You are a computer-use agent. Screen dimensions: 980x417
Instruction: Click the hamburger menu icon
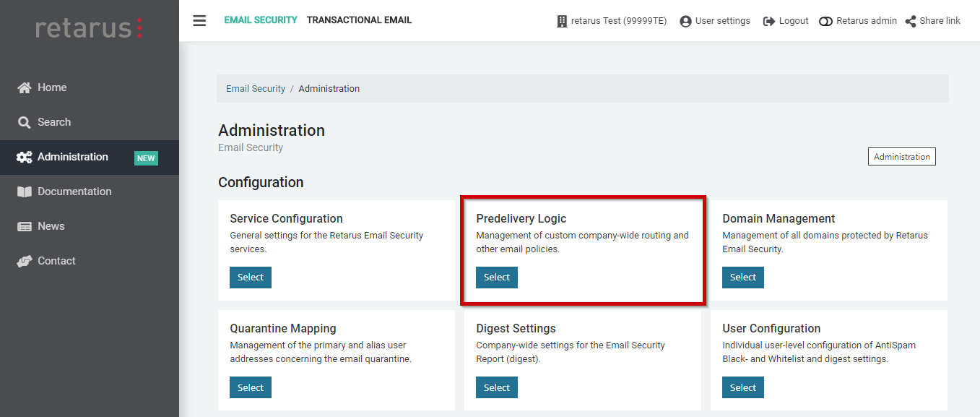(199, 20)
